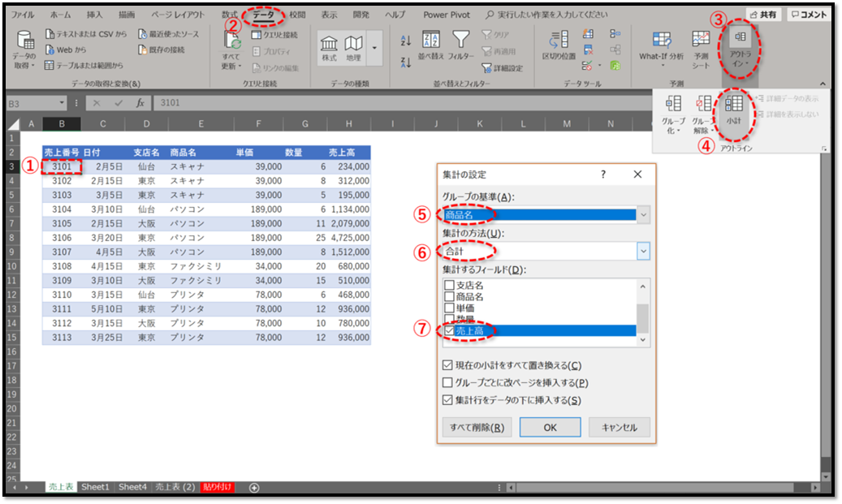Screen dimensions: 842x504
Task: Switch to the Sheet1 sheet tab
Action: (95, 487)
